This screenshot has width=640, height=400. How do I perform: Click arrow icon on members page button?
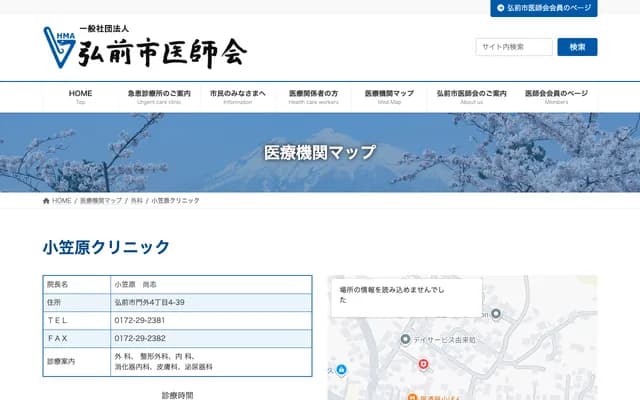[499, 8]
